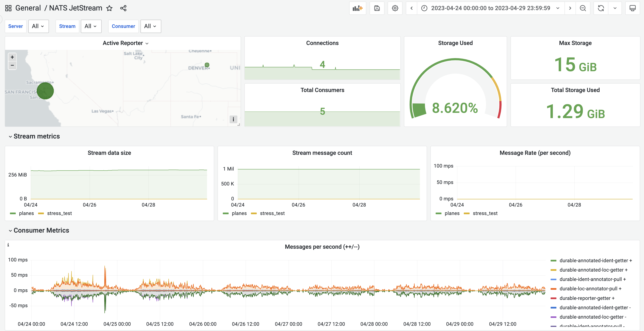Share the dashboard via share icon
The width and height of the screenshot is (644, 331).
pyautogui.click(x=123, y=8)
